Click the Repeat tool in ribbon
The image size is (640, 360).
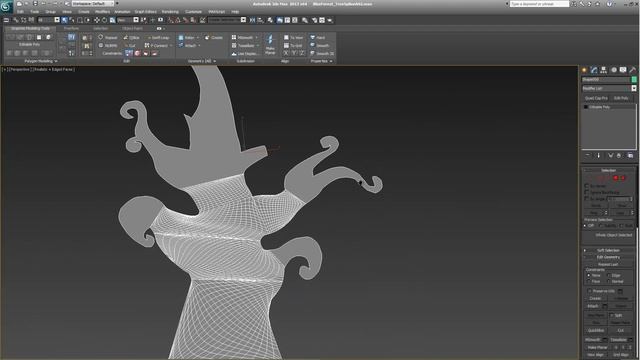(107, 38)
